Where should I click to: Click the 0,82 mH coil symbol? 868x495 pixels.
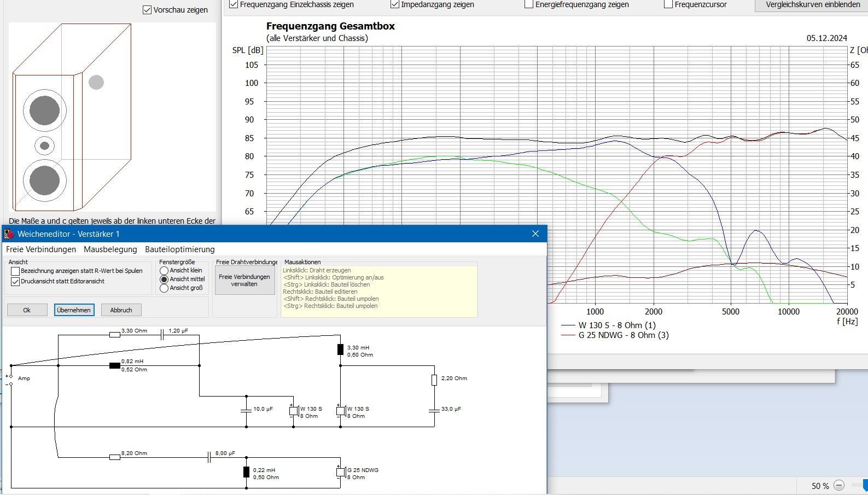coord(114,365)
